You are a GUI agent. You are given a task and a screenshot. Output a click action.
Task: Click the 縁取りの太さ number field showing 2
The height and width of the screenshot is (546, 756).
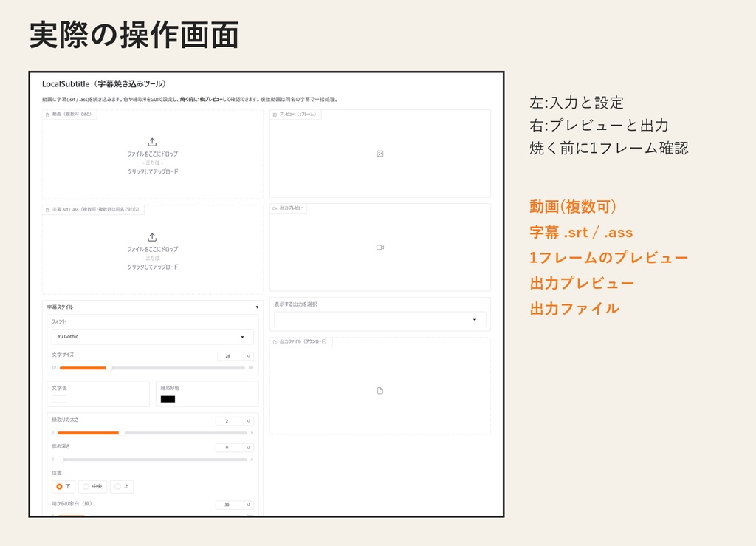230,421
